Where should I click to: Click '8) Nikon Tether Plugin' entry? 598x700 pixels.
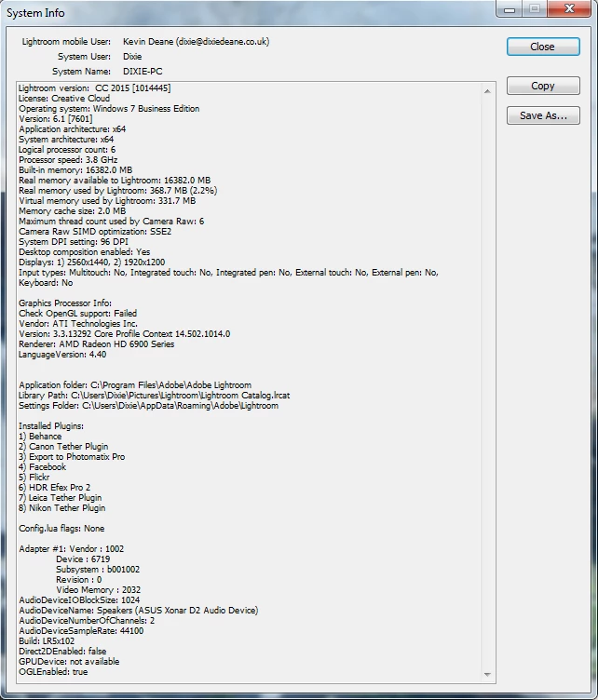click(62, 508)
